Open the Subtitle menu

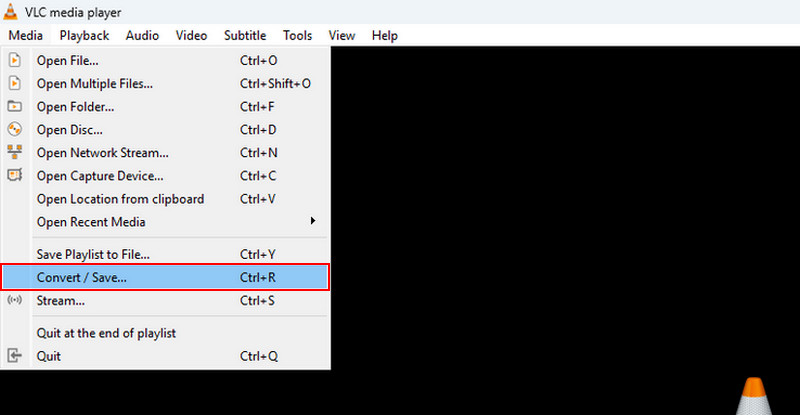pyautogui.click(x=245, y=35)
